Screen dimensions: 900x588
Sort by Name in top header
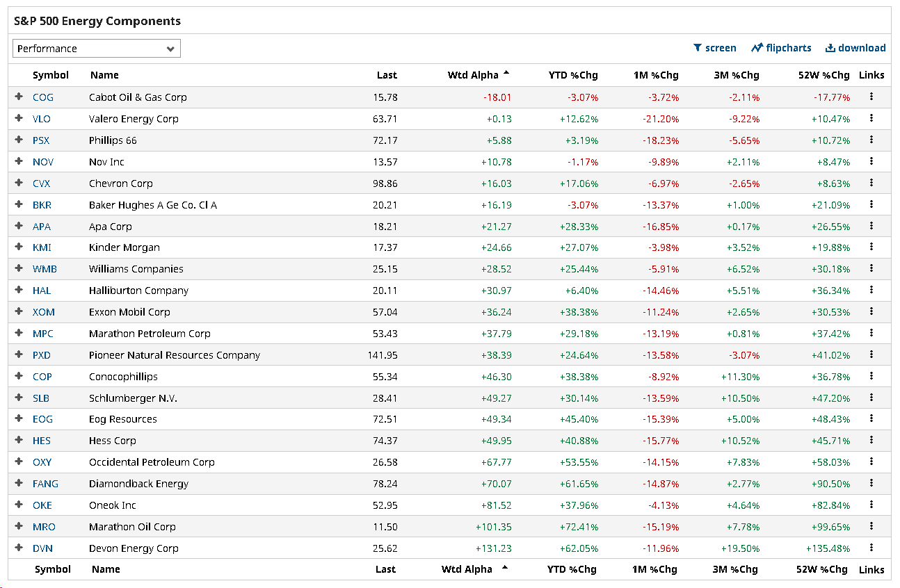(x=104, y=75)
